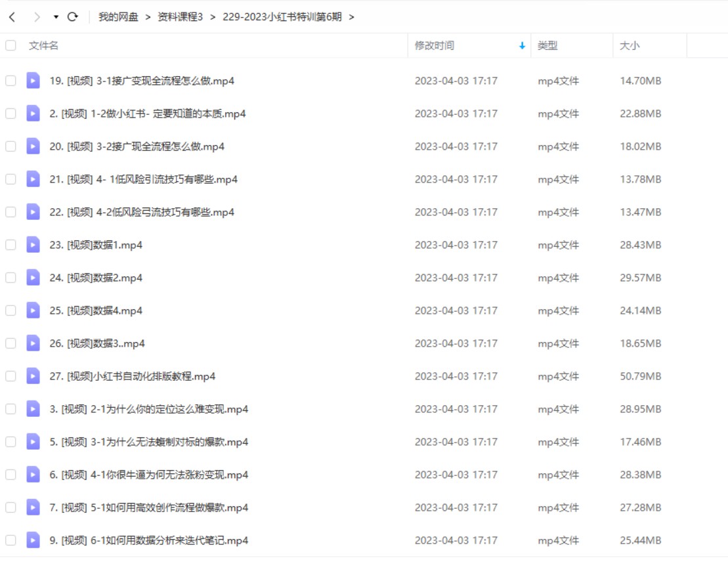Select file name 23. [视频]数据1.mp4
This screenshot has height=562, width=728.
point(96,245)
